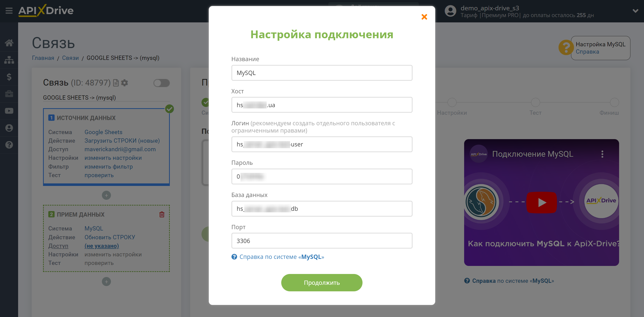
Task: Click the Продолжить button
Action: point(322,283)
